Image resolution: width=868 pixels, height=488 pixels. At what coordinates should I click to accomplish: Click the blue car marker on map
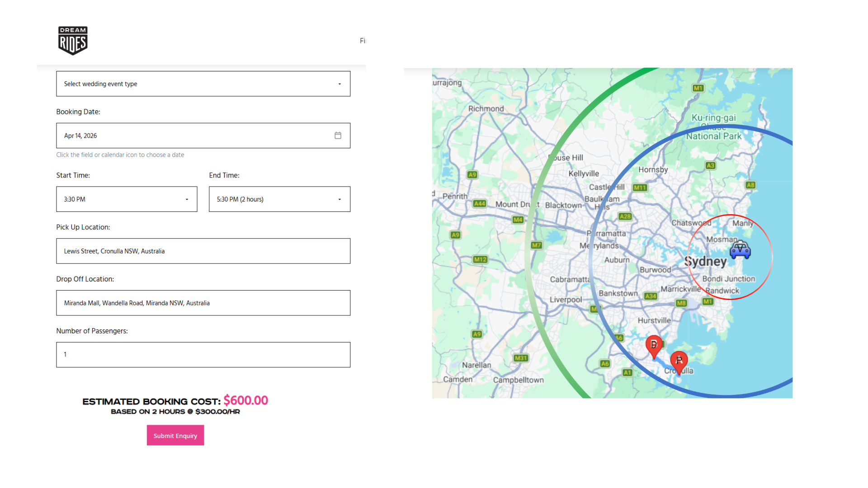point(740,250)
